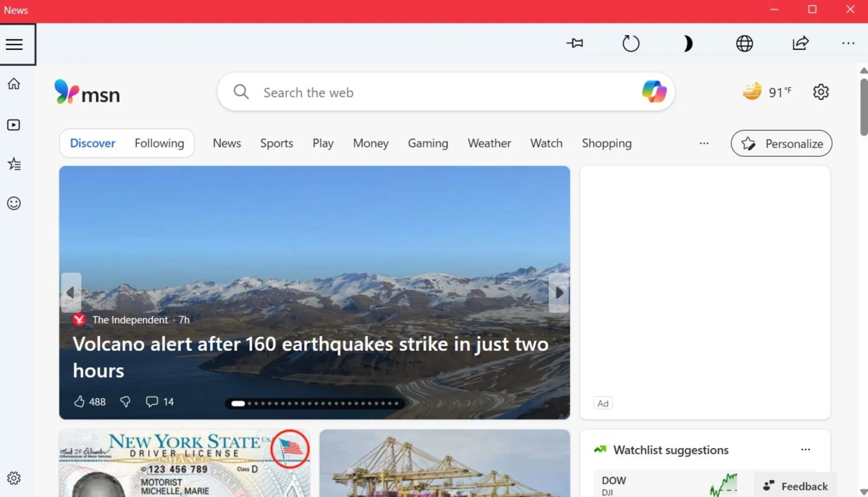This screenshot has width=868, height=497.
Task: Switch to the Following tab
Action: click(159, 143)
